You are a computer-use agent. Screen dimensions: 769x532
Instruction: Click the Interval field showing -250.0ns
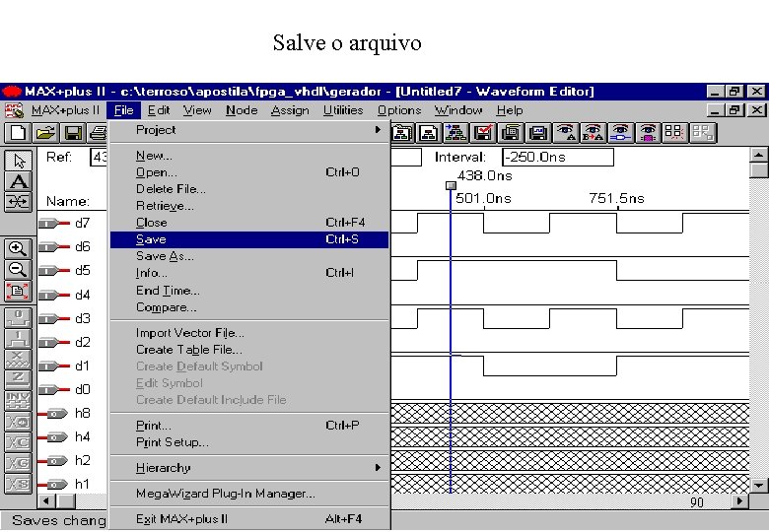pyautogui.click(x=558, y=158)
